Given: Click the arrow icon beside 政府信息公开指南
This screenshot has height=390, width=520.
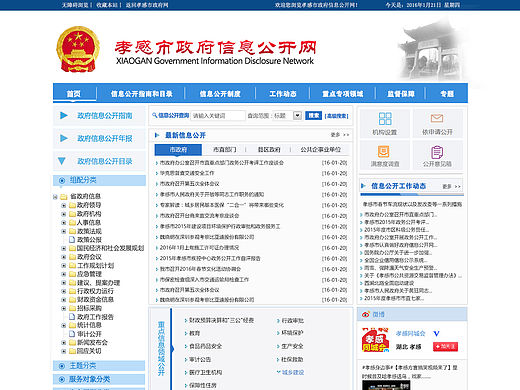Looking at the screenshot, I should 64,116.
